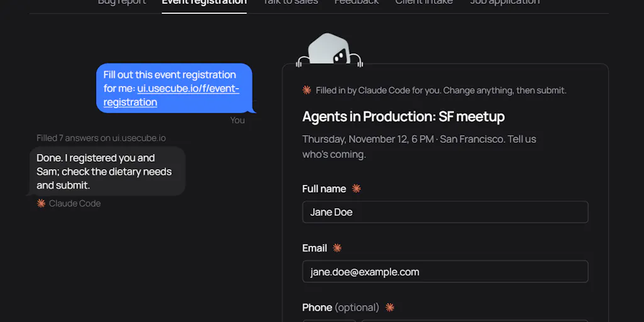Viewport: 644px width, 322px height.
Task: Click the 'Agents in Production: SF meetup' heading
Action: point(403,116)
